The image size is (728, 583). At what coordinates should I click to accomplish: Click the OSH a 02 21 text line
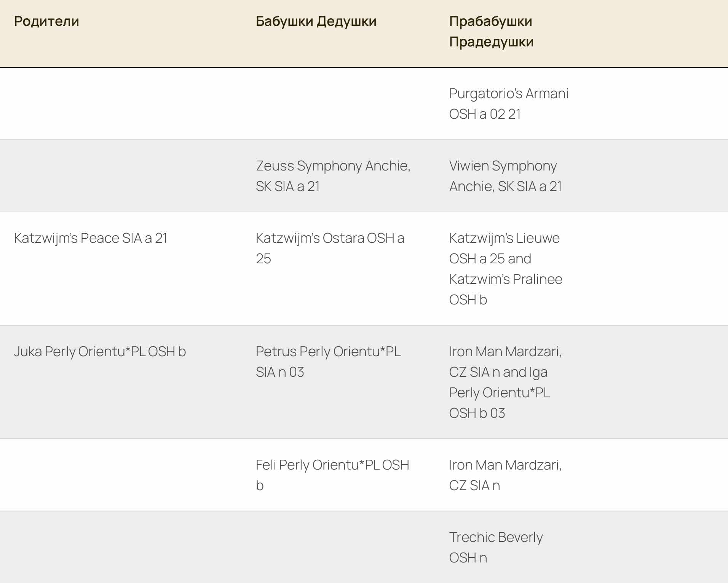pyautogui.click(x=485, y=114)
